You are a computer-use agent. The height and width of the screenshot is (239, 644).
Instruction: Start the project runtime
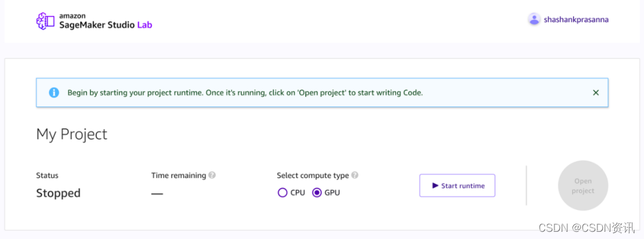pos(457,185)
